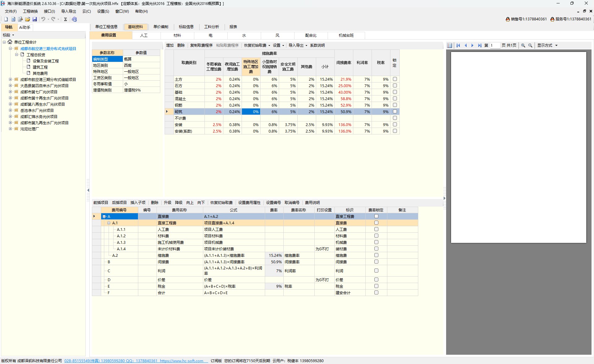The height and width of the screenshot is (364, 594).
Task: Go to first page in preview
Action: pos(458,45)
